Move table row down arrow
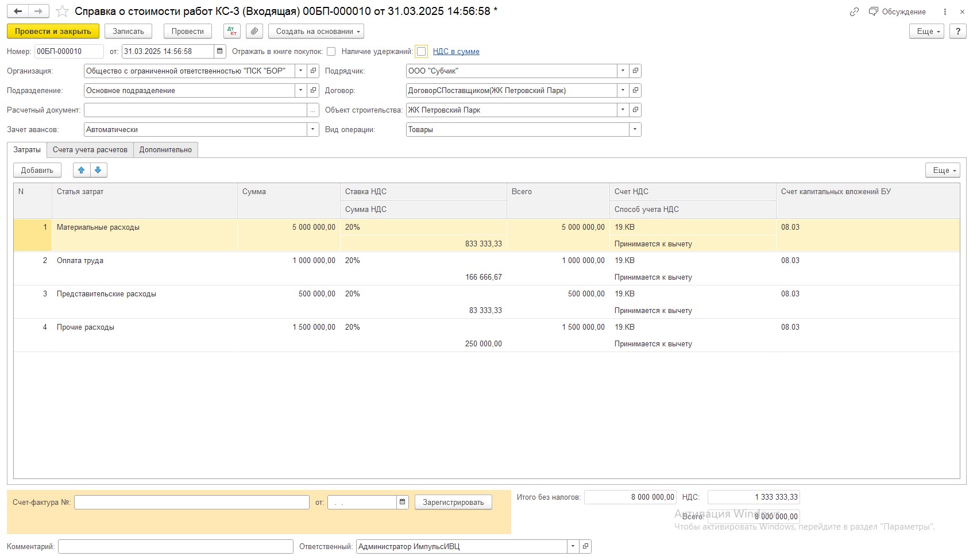The width and height of the screenshot is (977, 560). tap(98, 170)
